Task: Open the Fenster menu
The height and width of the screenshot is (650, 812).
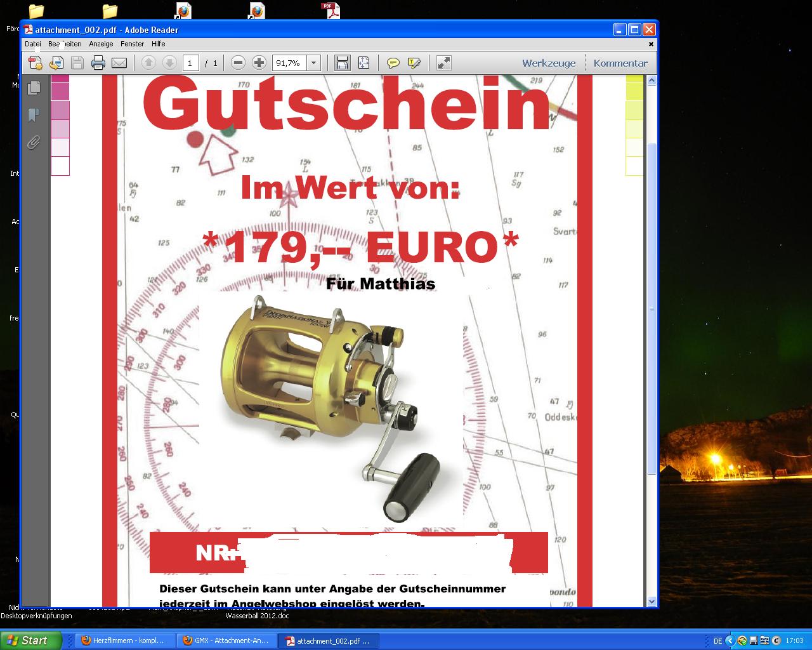Action: coord(133,44)
